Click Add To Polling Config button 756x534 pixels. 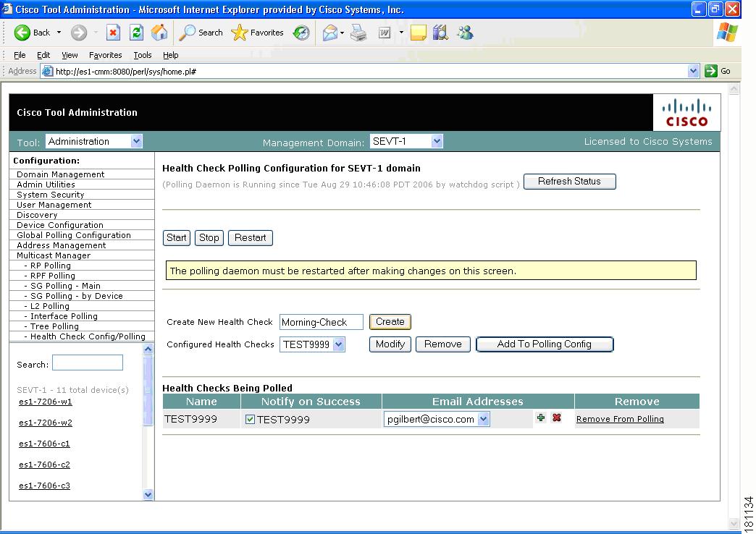(x=545, y=344)
